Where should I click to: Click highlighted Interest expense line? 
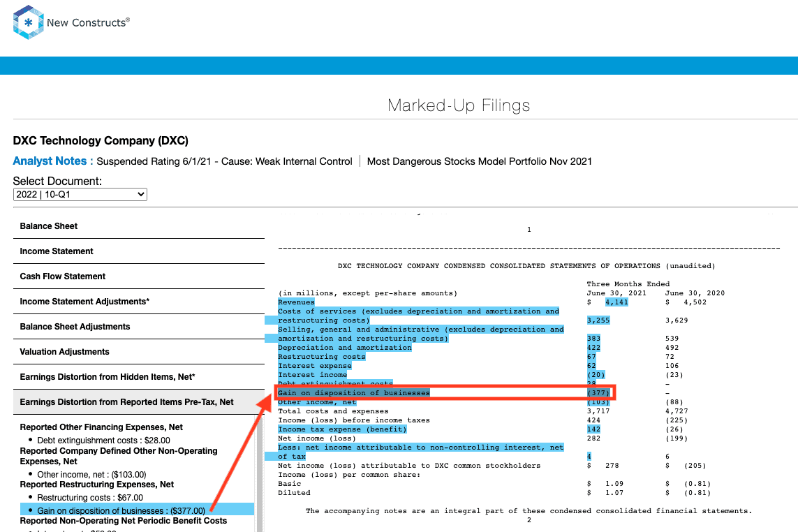(x=314, y=366)
